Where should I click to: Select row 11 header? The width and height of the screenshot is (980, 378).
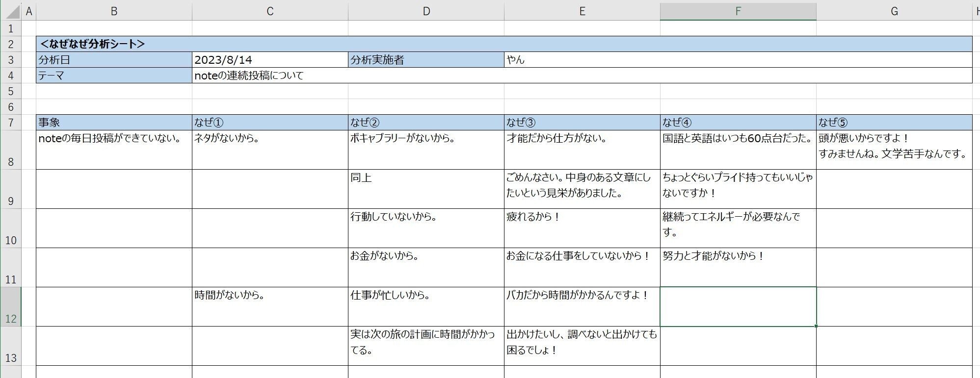10,268
